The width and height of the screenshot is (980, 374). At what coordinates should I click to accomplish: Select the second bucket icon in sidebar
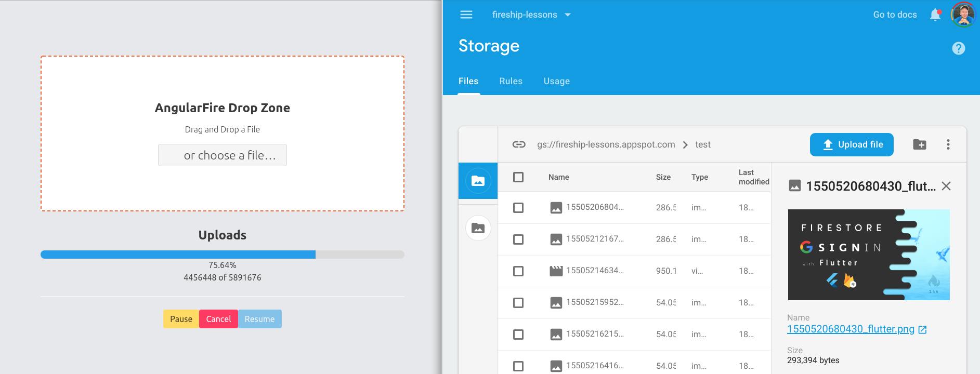[478, 228]
